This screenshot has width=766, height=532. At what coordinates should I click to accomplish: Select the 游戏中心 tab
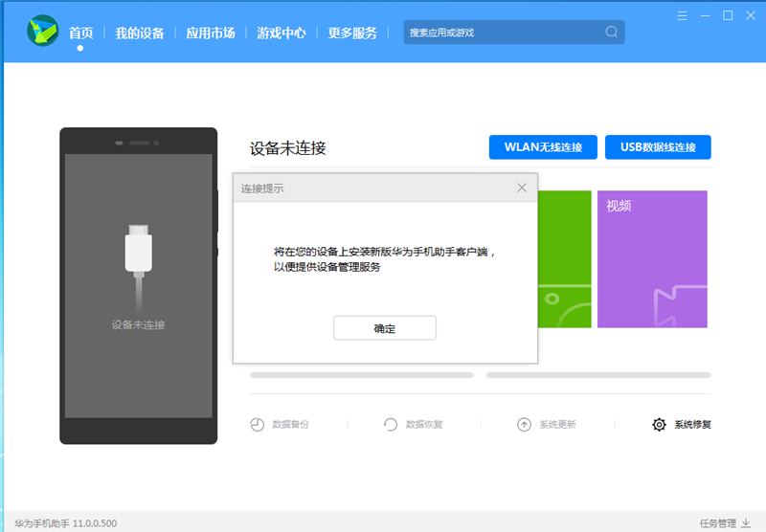(x=282, y=33)
